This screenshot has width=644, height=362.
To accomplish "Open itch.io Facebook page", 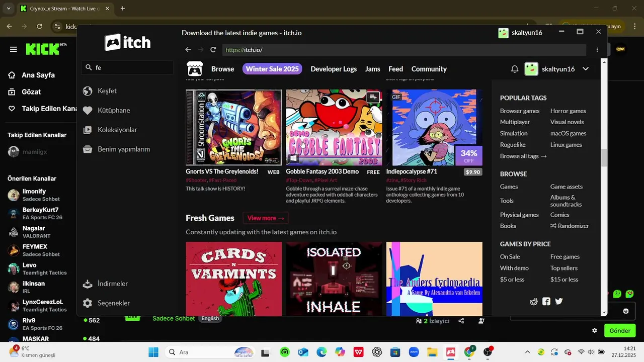I will [546, 302].
